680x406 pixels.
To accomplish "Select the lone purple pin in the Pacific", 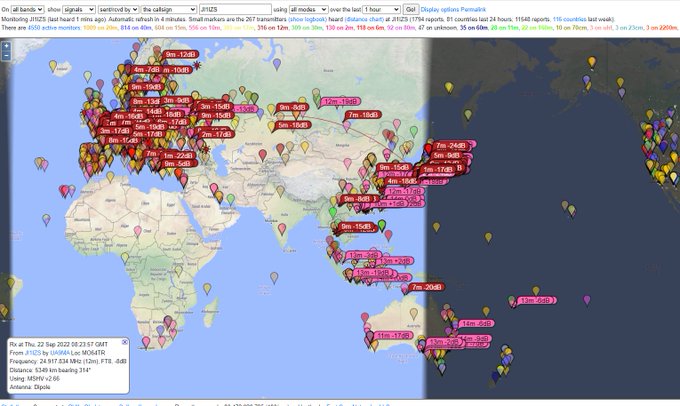I will [587, 299].
